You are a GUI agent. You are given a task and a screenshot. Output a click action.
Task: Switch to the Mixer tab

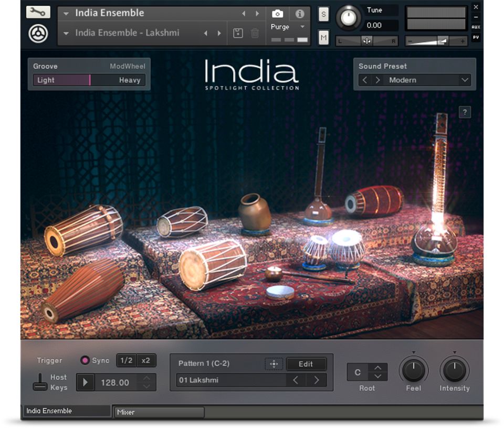click(x=159, y=412)
